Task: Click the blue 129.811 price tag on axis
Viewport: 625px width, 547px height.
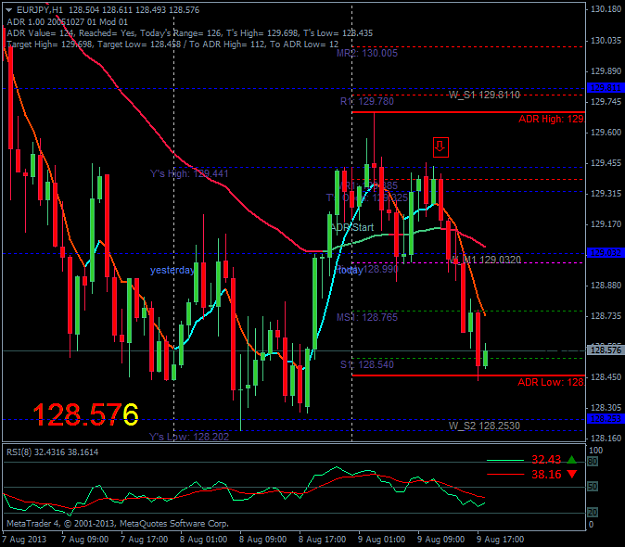Action: [x=605, y=88]
